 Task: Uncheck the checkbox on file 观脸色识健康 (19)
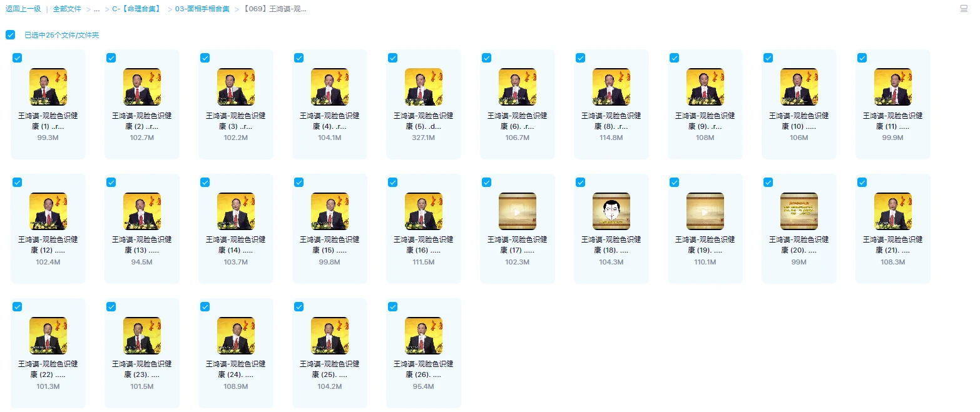pyautogui.click(x=674, y=182)
